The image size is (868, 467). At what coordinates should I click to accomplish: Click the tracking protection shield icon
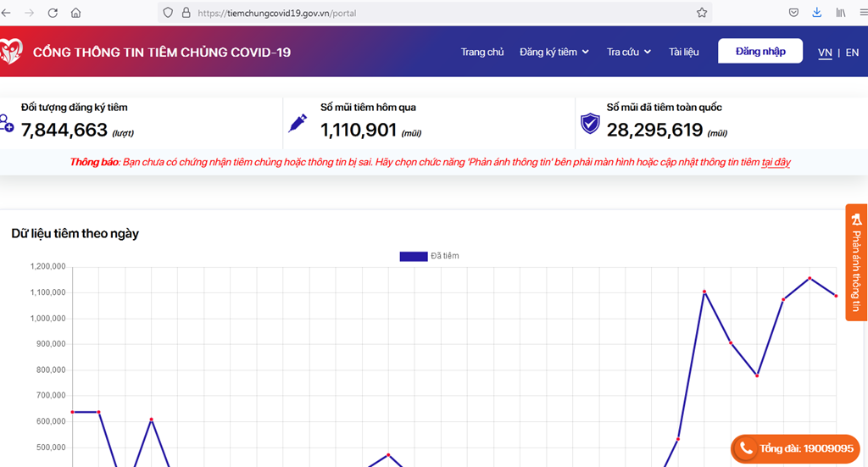pos(168,13)
